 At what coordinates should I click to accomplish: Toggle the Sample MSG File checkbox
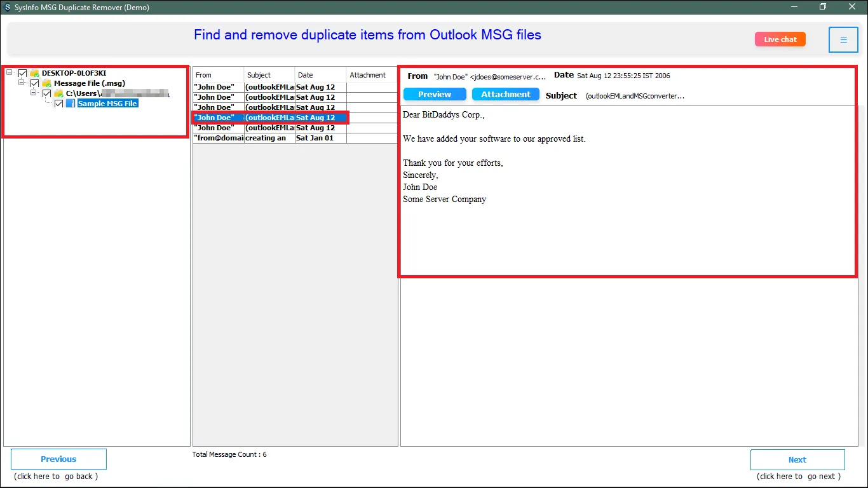[x=59, y=104]
